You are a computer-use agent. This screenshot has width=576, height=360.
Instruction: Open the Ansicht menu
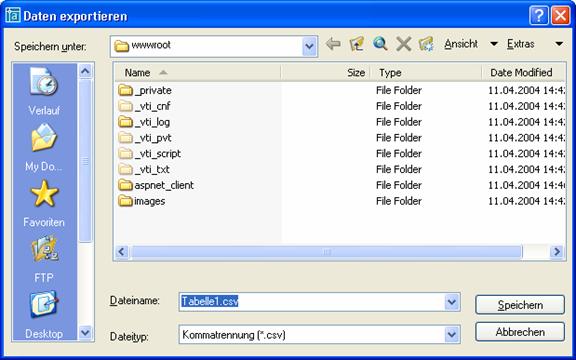point(461,44)
